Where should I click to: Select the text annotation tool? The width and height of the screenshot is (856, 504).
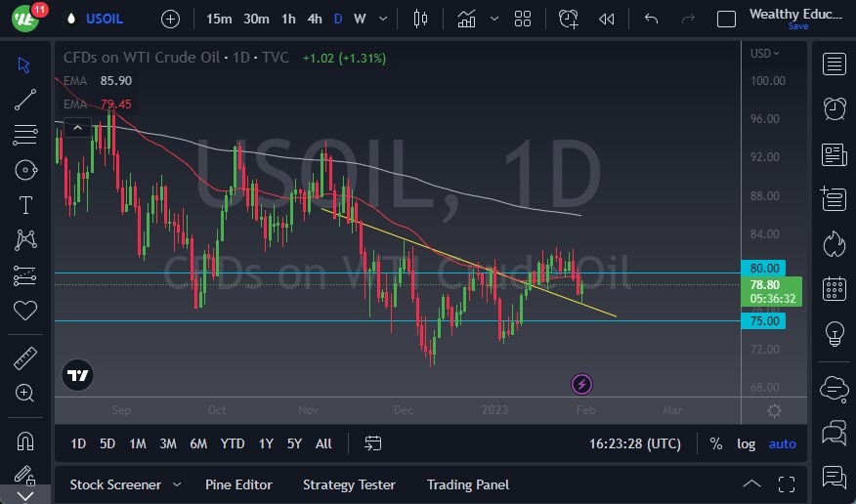[x=25, y=204]
